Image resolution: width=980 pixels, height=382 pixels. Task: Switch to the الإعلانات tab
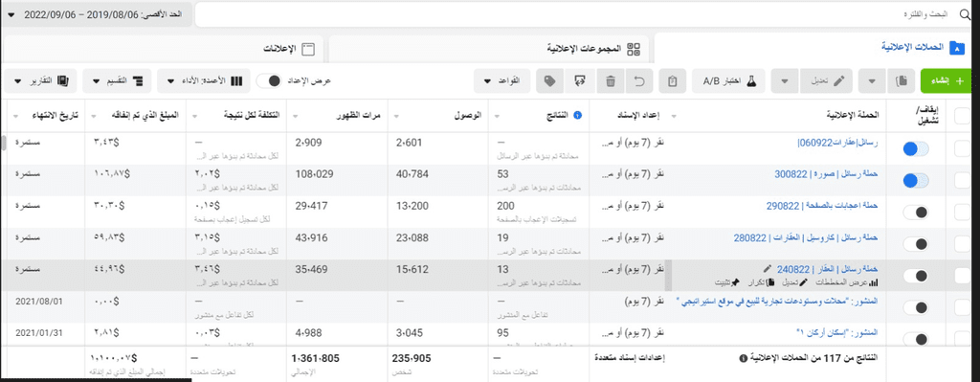[x=163, y=49]
